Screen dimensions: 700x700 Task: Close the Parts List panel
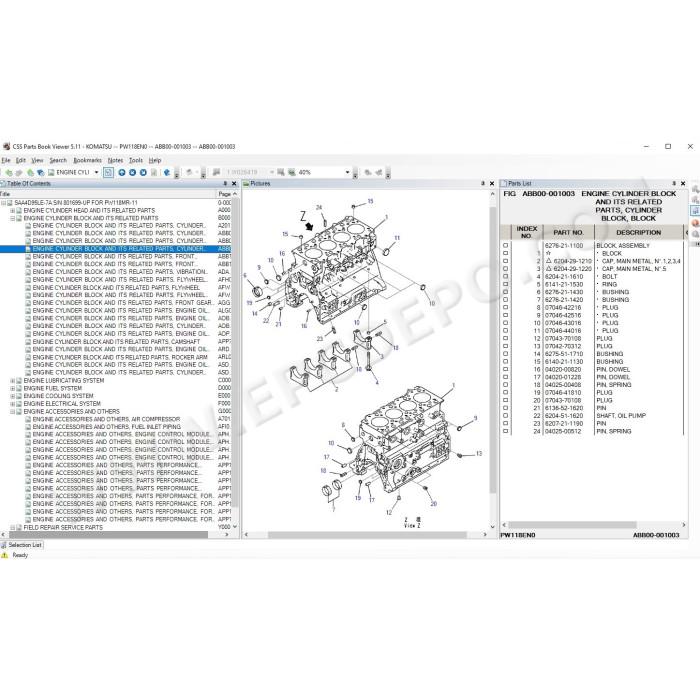coord(683,183)
